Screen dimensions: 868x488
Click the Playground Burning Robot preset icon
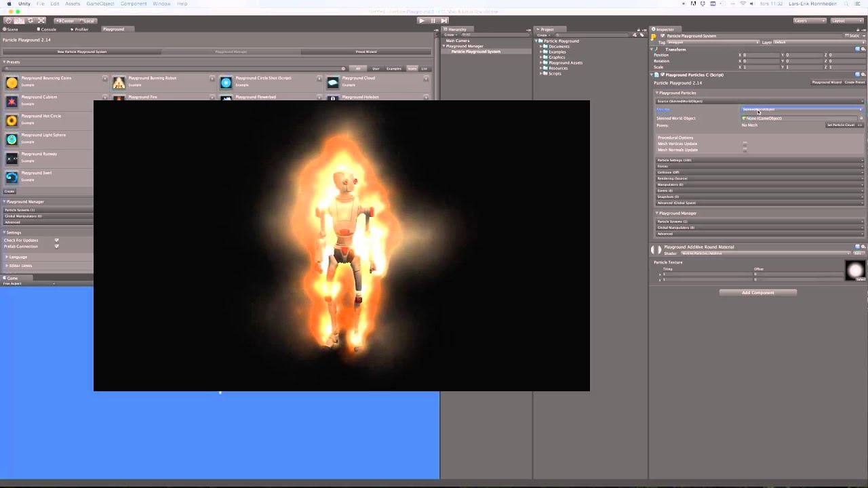(119, 83)
